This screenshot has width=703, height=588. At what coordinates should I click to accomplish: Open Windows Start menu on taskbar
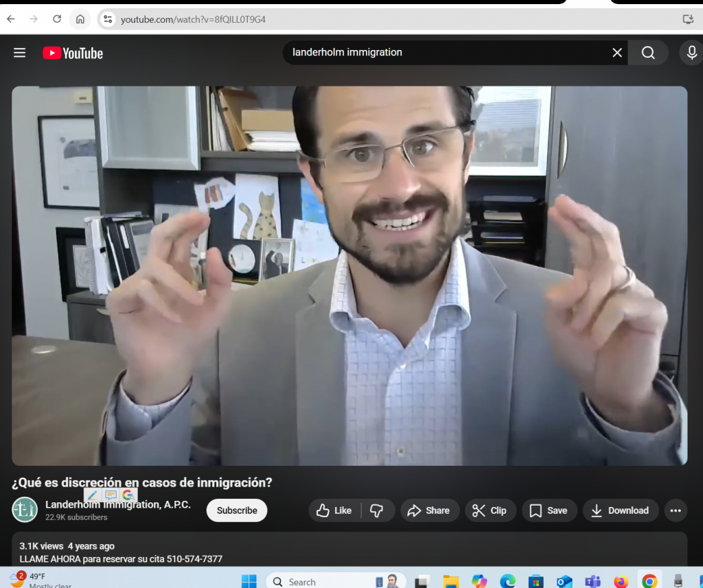point(249,582)
